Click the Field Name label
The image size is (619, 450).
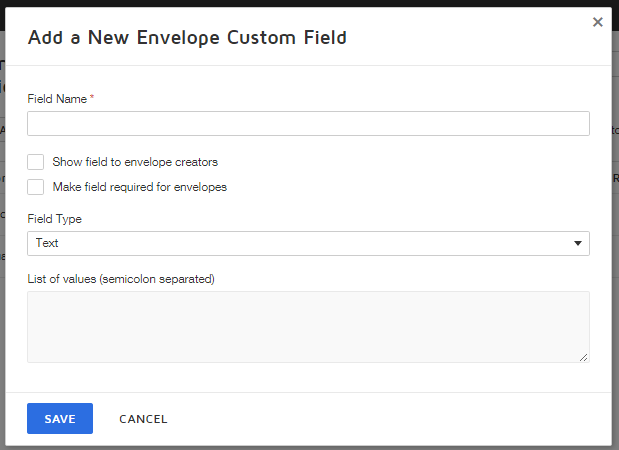57,99
